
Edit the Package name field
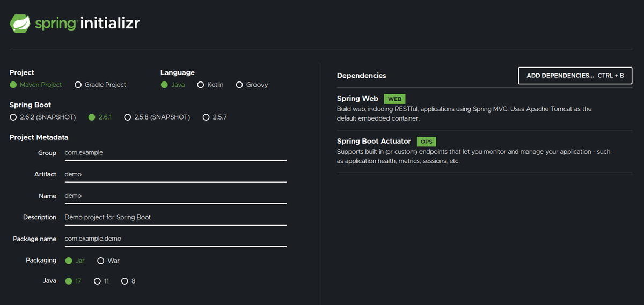click(175, 239)
